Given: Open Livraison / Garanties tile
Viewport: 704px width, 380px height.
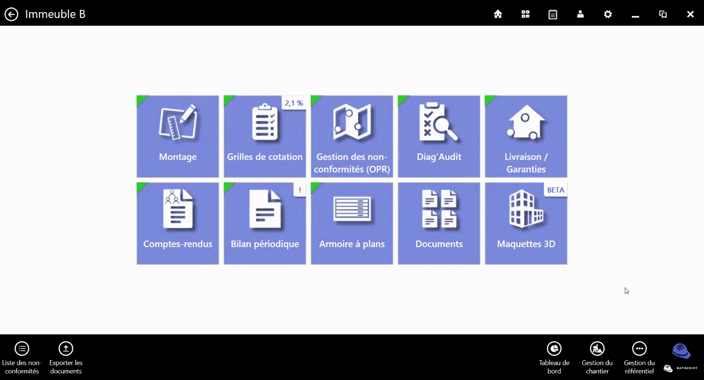Looking at the screenshot, I should click(x=526, y=136).
